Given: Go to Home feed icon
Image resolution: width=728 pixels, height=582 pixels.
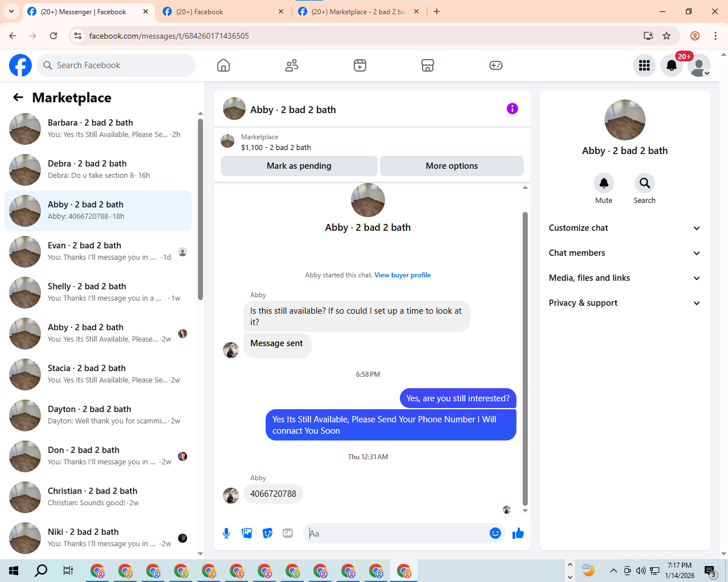Looking at the screenshot, I should point(224,65).
